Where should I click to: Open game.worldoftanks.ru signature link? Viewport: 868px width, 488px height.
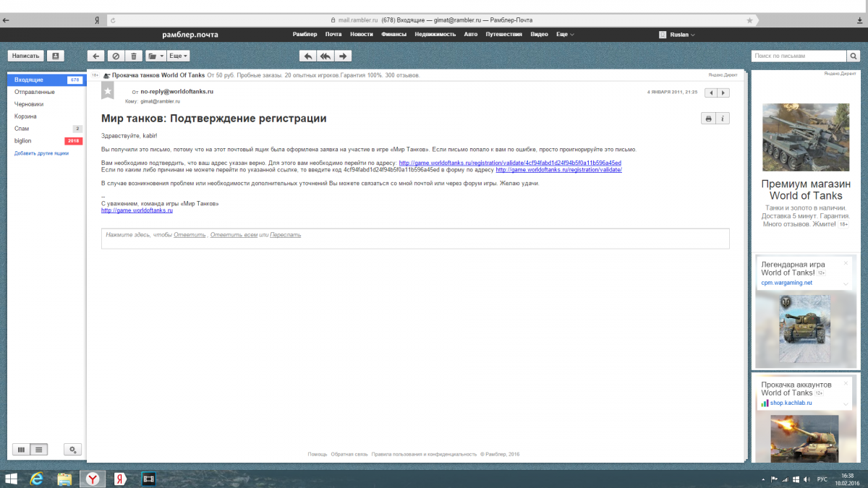coord(137,210)
